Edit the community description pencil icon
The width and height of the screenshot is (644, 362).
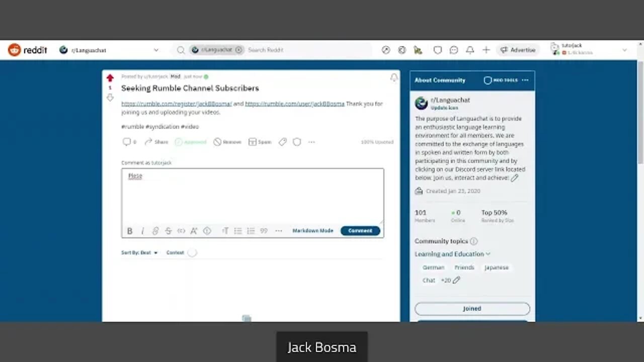pyautogui.click(x=514, y=178)
